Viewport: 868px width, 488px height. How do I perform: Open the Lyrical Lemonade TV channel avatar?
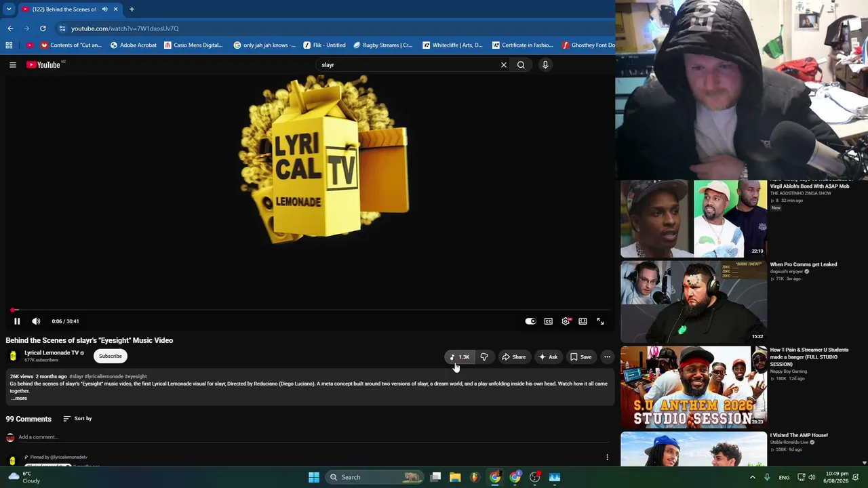tap(13, 356)
